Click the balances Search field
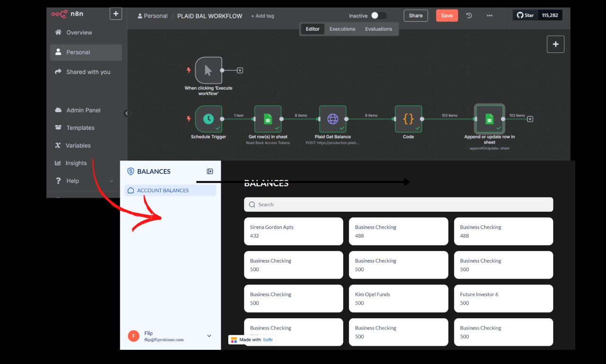This screenshot has height=364, width=606. pos(398,204)
